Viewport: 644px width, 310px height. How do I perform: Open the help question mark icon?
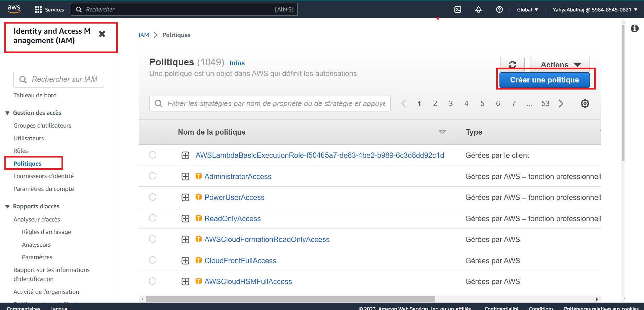click(499, 9)
